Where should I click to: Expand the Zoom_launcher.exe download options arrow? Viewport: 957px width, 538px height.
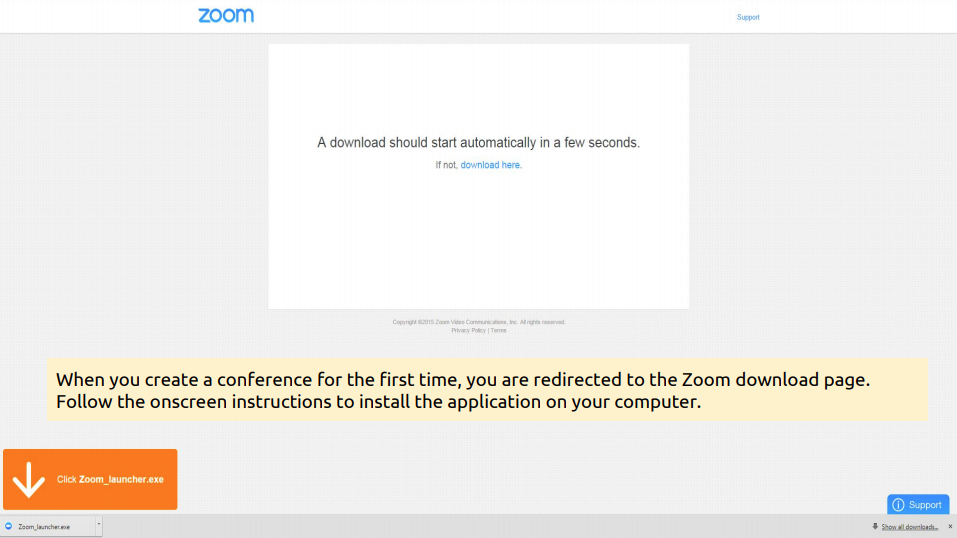[99, 524]
